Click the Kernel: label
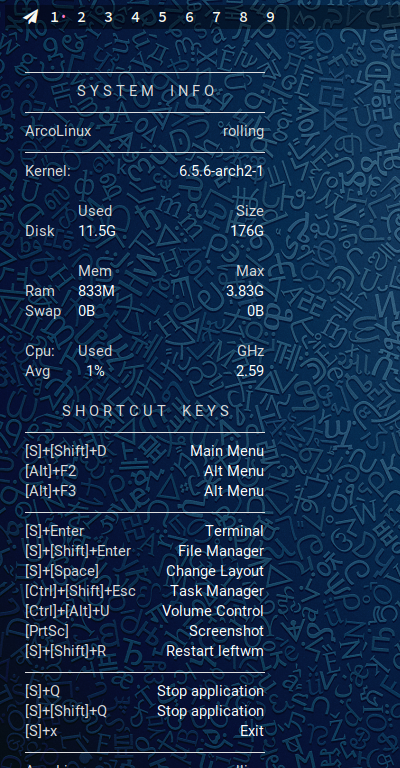Viewport: 400px width, 768px height. [x=48, y=171]
